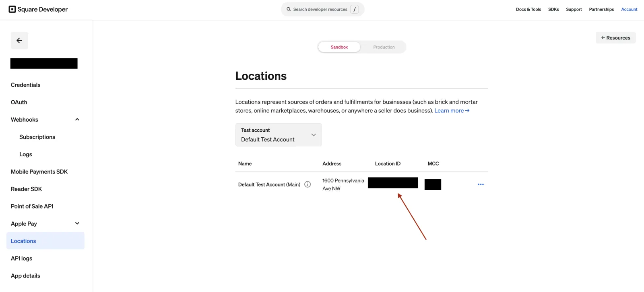644x292 pixels.
Task: Click the Webhooks sidebar label
Action: (25, 120)
